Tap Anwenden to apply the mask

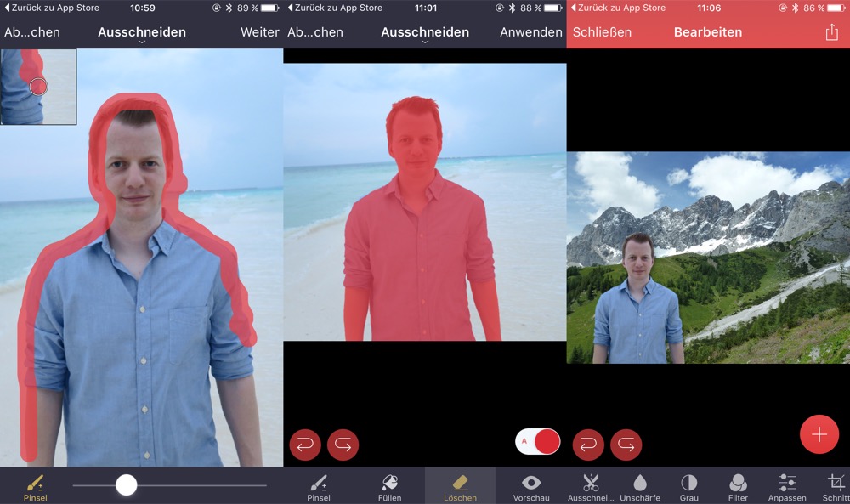point(530,32)
